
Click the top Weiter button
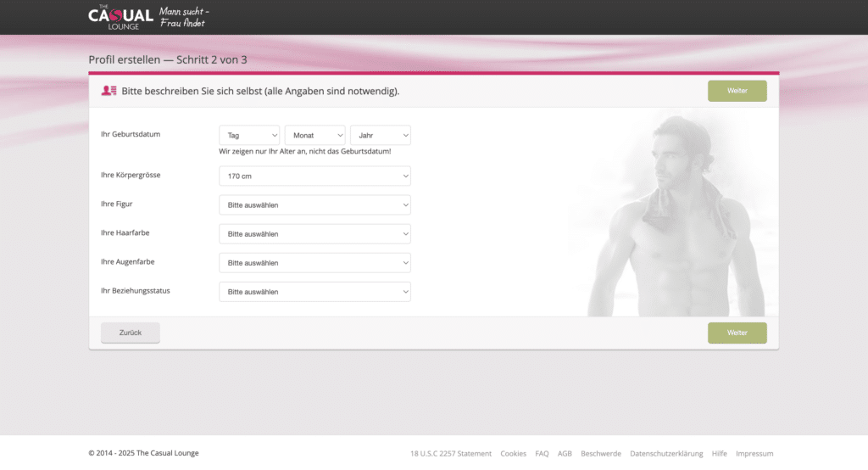point(737,91)
